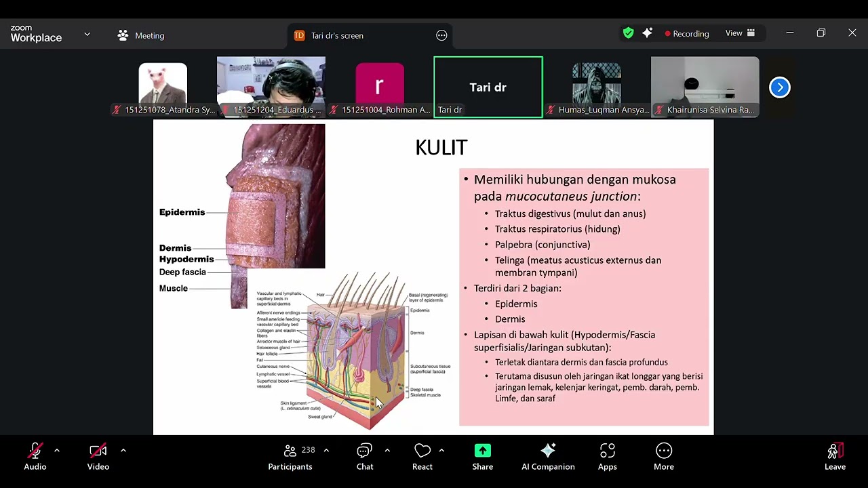Open the Participants panel

(290, 457)
